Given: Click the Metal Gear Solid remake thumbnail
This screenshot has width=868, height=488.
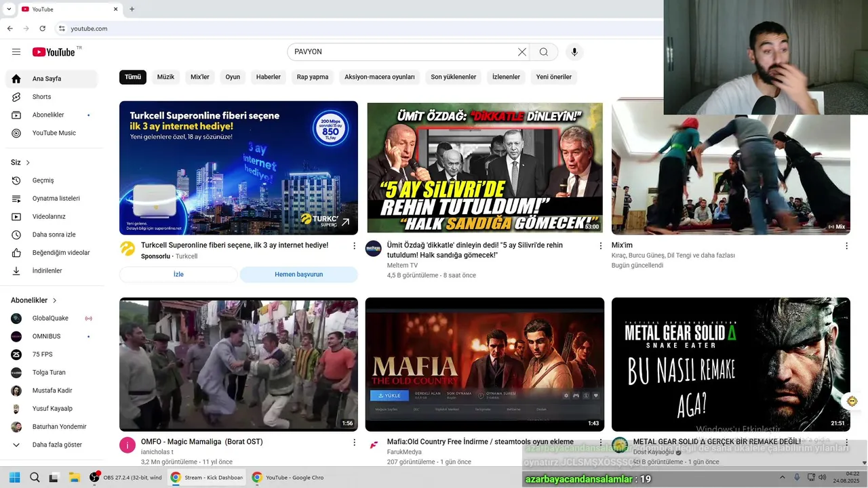Looking at the screenshot, I should (x=731, y=365).
